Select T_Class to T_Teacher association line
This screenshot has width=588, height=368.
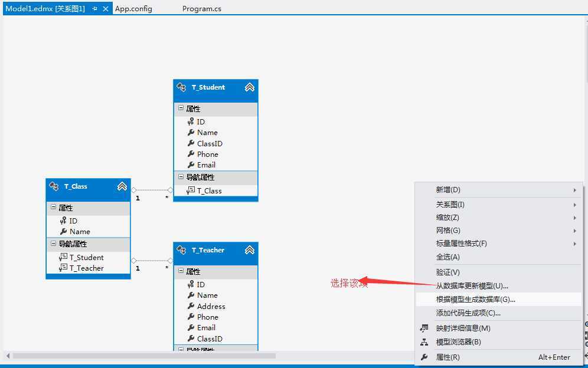tap(152, 261)
